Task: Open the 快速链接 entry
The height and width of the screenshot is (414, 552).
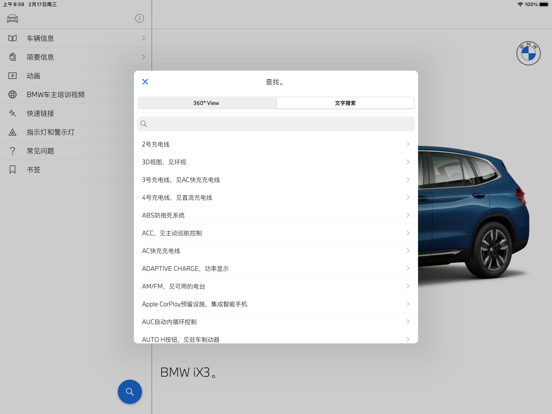Action: (76, 113)
